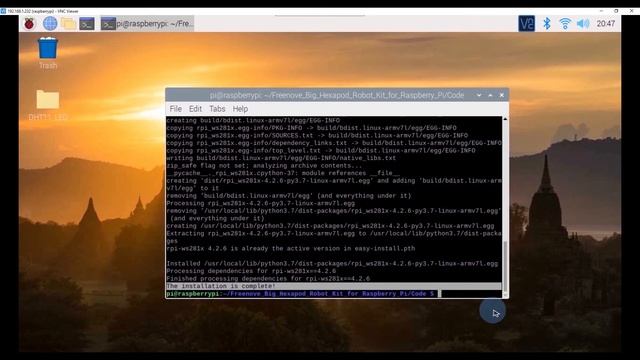Minimize the terminal window
Image resolution: width=640 pixels, height=360 pixels.
479,95
